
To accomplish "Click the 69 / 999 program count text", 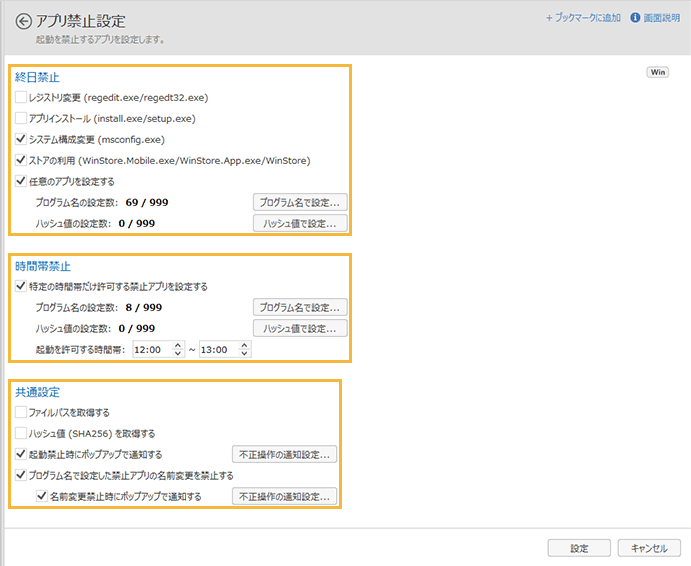I will pyautogui.click(x=147, y=202).
